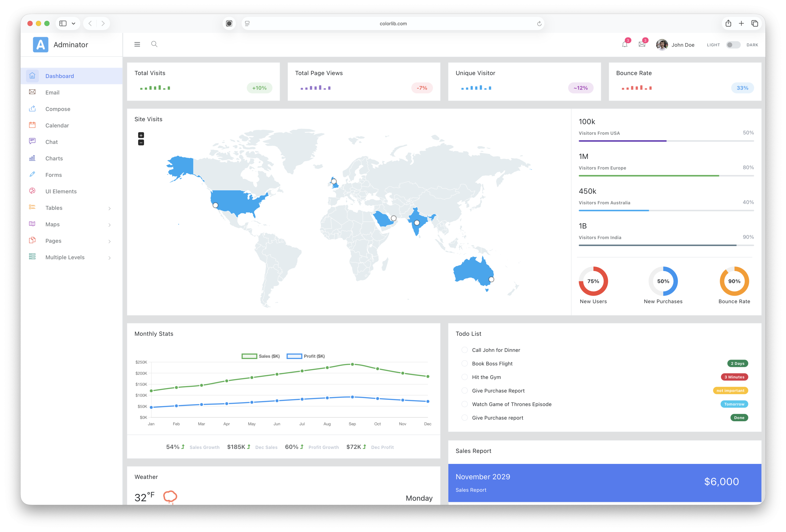Viewport: 786px width, 532px height.
Task: Select the Charts sidebar item
Action: pyautogui.click(x=54, y=158)
